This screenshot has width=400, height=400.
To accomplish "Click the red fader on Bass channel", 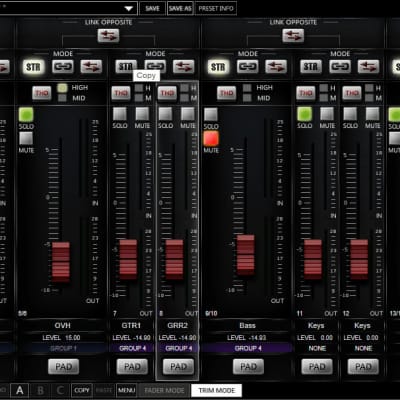I will (x=246, y=255).
